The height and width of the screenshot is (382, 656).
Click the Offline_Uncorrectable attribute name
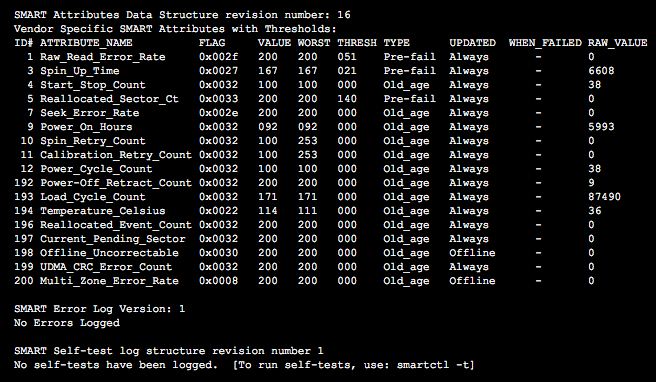(109, 253)
